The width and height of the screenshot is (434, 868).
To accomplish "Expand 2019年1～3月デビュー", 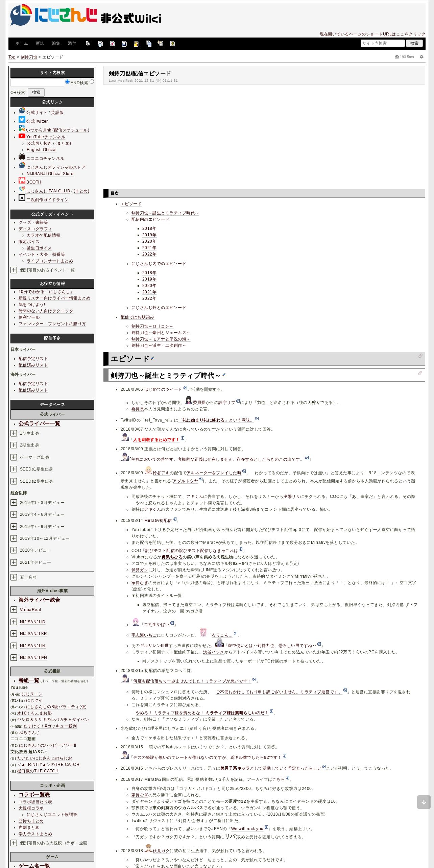I will [14, 502].
